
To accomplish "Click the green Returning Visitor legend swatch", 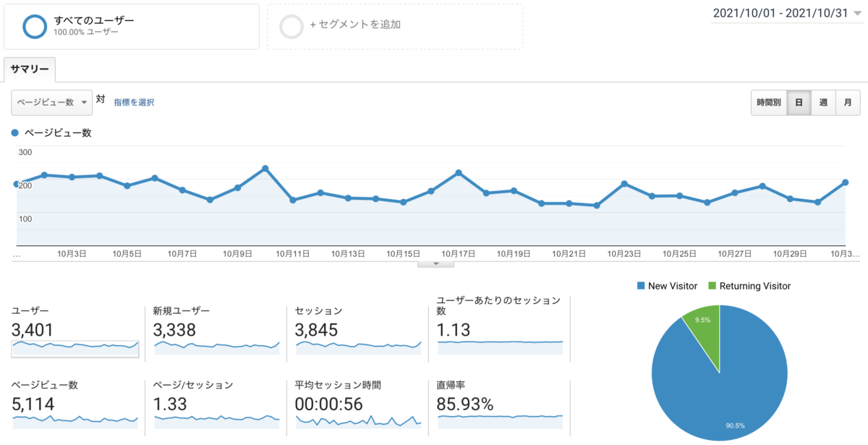I will point(712,286).
